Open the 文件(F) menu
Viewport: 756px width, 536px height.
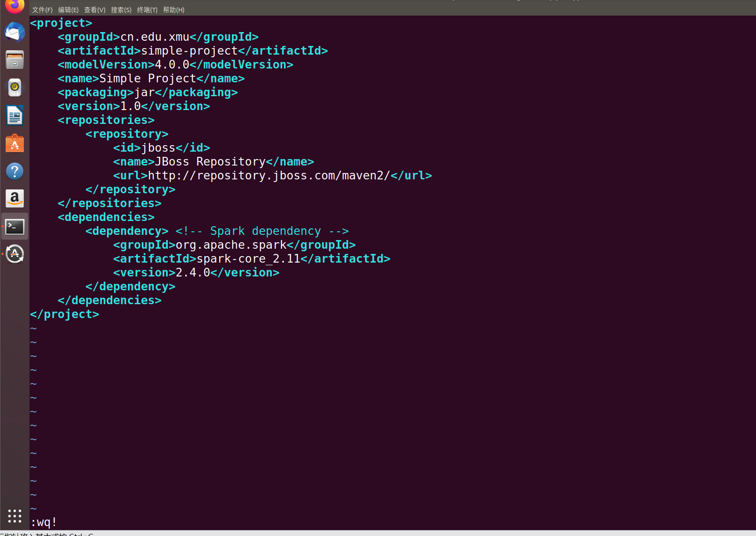(x=42, y=10)
